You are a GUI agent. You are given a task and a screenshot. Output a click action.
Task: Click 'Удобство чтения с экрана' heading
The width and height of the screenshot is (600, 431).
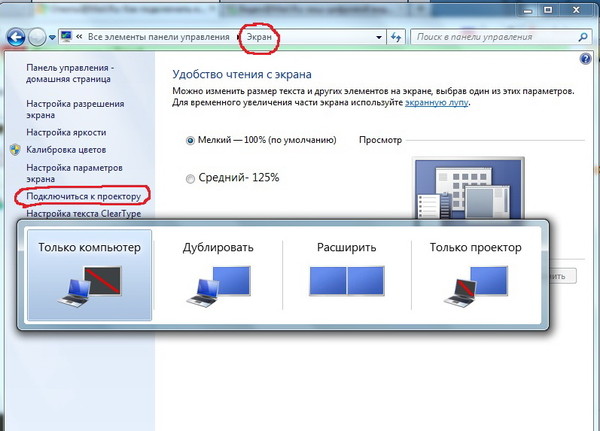[242, 74]
